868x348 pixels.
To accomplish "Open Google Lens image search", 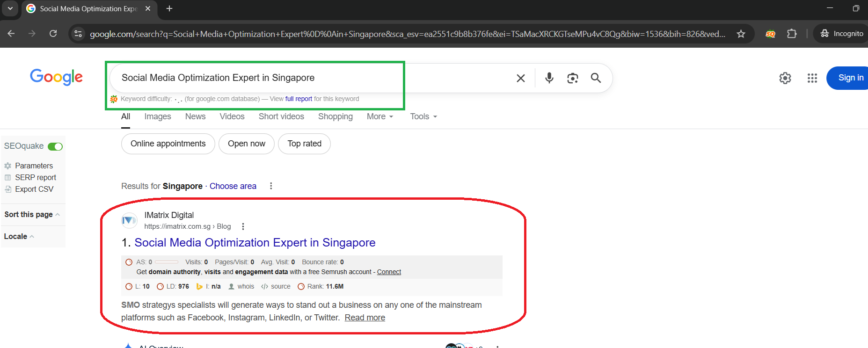I will click(572, 78).
